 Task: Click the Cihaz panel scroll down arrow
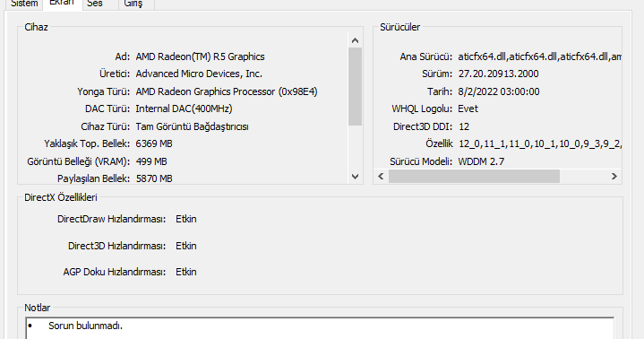point(356,177)
